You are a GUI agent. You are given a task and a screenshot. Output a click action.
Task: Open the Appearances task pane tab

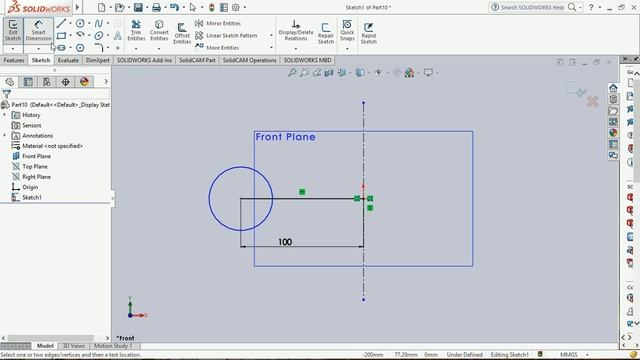[613, 133]
